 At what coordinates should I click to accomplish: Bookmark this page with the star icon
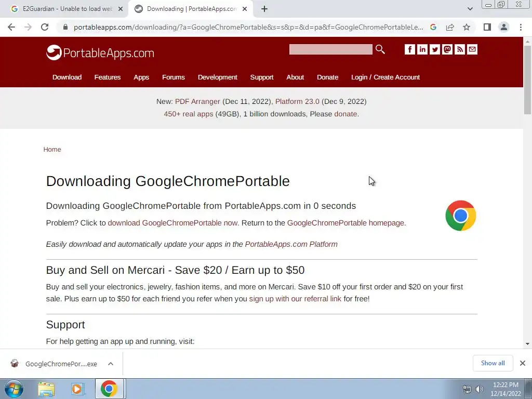pyautogui.click(x=467, y=27)
